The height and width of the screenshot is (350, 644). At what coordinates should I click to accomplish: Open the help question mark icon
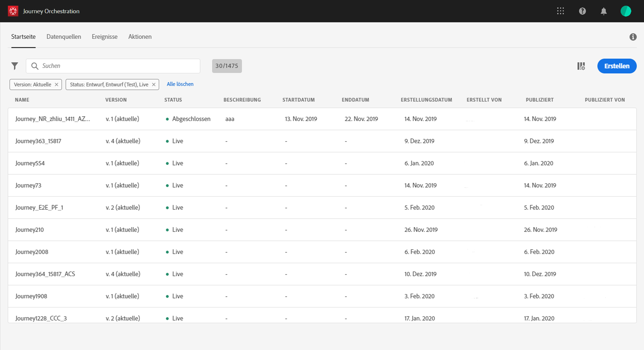tap(582, 11)
